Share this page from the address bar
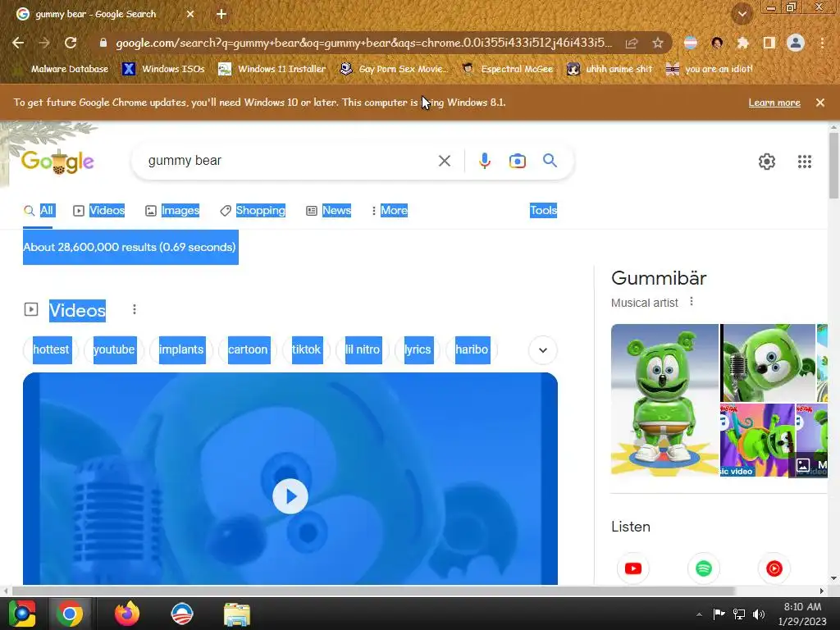The image size is (840, 630). (632, 43)
